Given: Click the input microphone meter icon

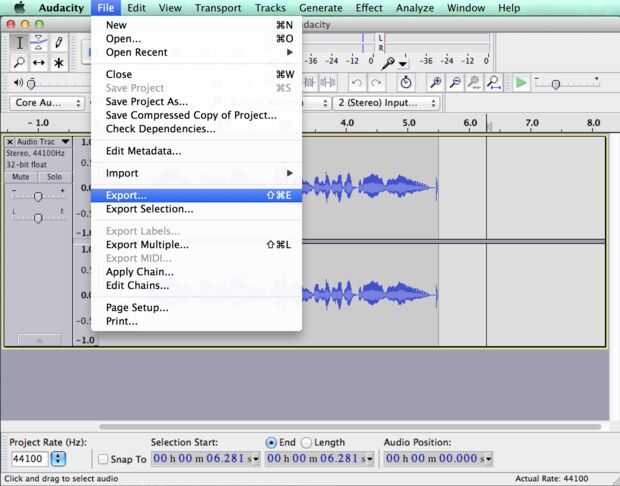Looking at the screenshot, I should tap(388, 62).
